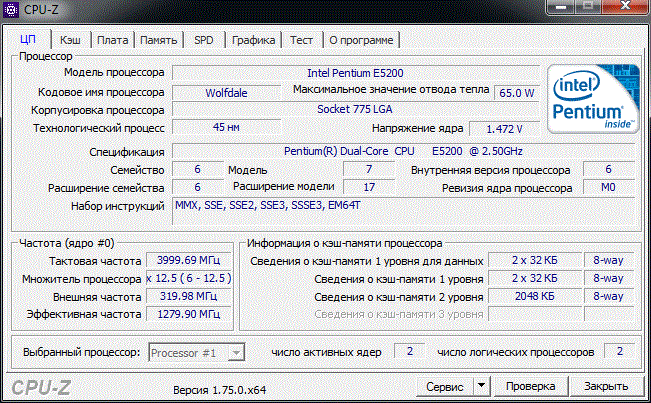
Task: Click the logical processors count field
Action: coord(619,351)
